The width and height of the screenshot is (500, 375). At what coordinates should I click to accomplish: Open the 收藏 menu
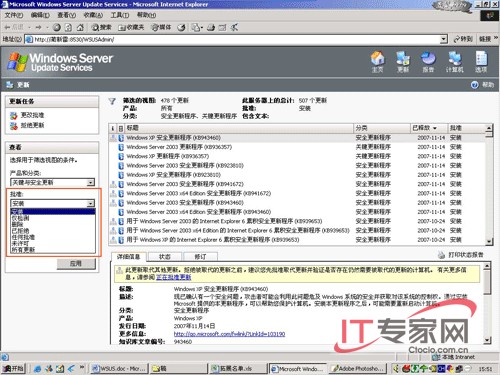[93, 15]
